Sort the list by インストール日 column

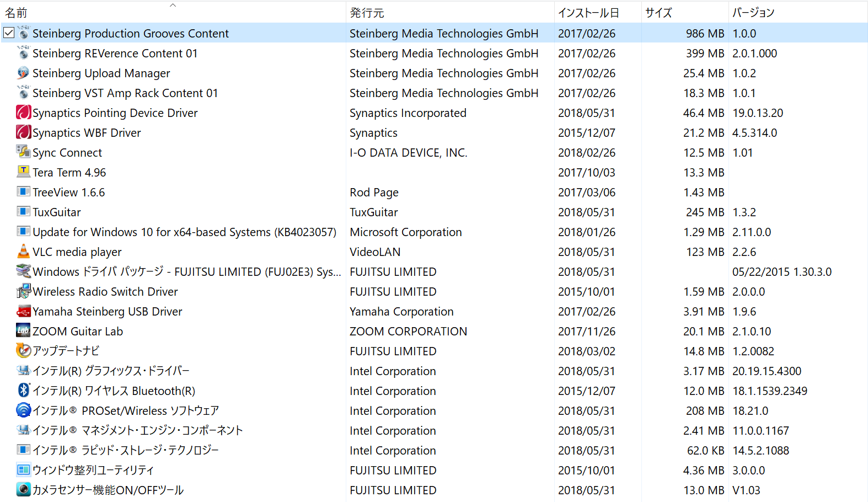tap(588, 13)
